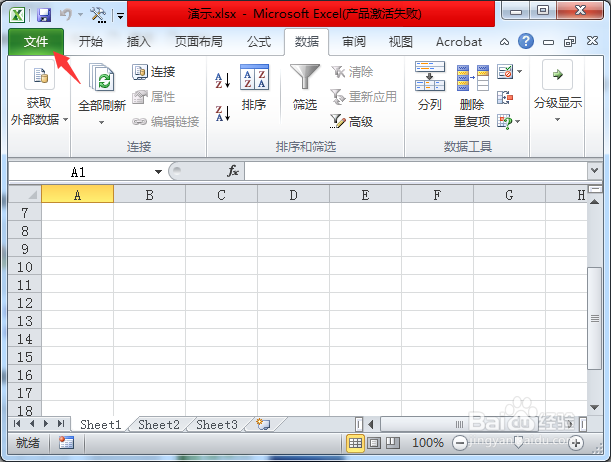This screenshot has width=611, height=462.
Task: Click the Data Validation icon
Action: click(x=505, y=72)
